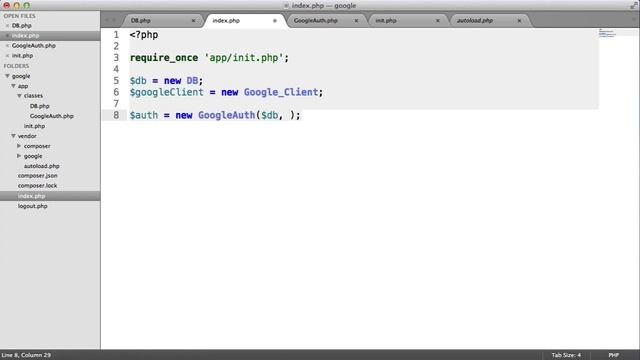This screenshot has height=360, width=640.
Task: Click the code minimap preview
Action: click(607, 33)
